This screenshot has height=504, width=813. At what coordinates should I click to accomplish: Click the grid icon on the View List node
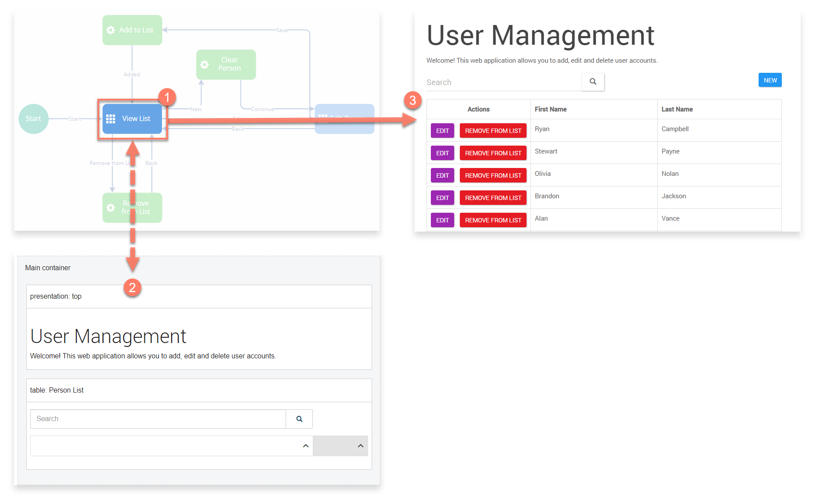[x=111, y=119]
